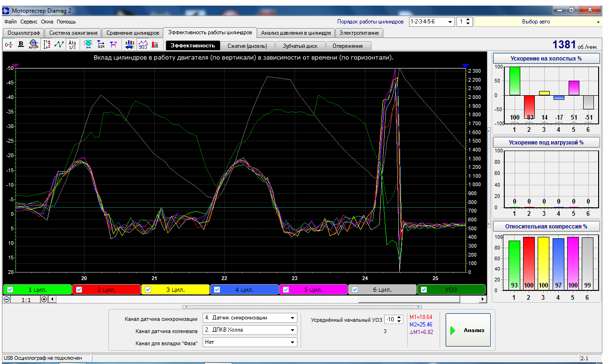Click the bold 'B' toolbar icon
This screenshot has width=608, height=364.
click(x=21, y=45)
